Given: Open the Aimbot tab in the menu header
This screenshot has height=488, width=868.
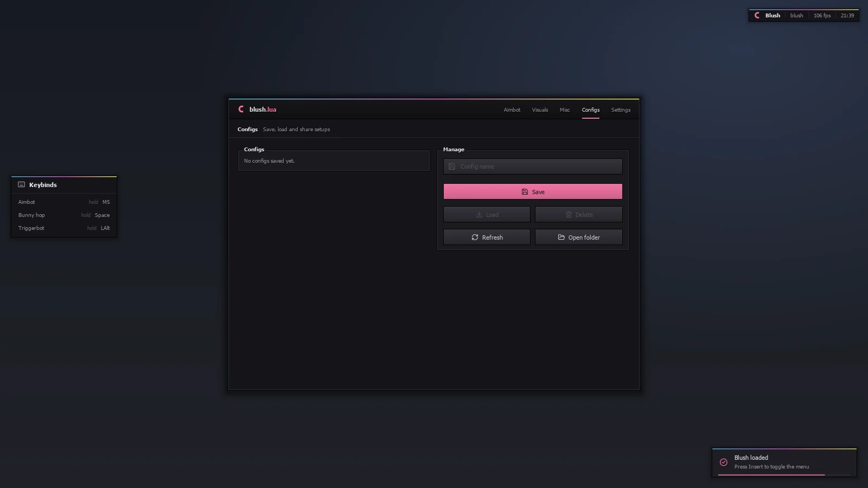Looking at the screenshot, I should pyautogui.click(x=512, y=110).
